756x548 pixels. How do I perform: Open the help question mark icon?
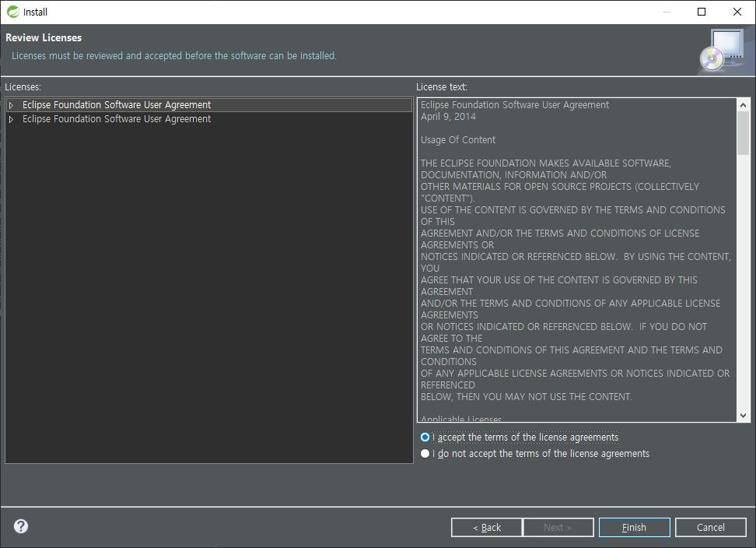pyautogui.click(x=21, y=526)
